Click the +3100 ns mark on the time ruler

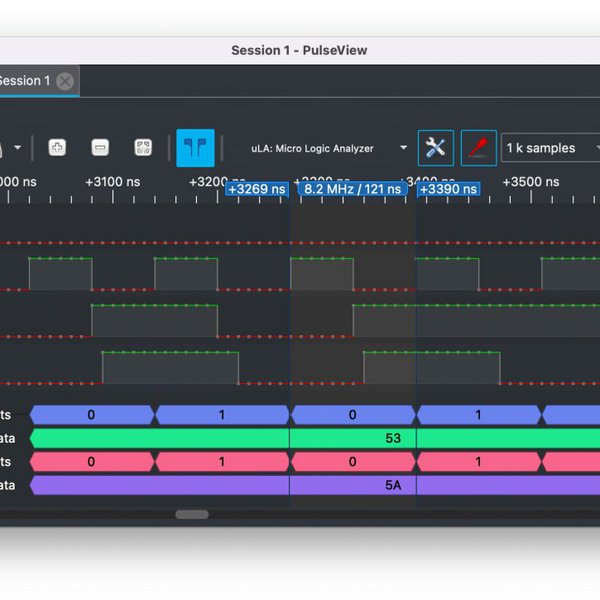tap(112, 182)
